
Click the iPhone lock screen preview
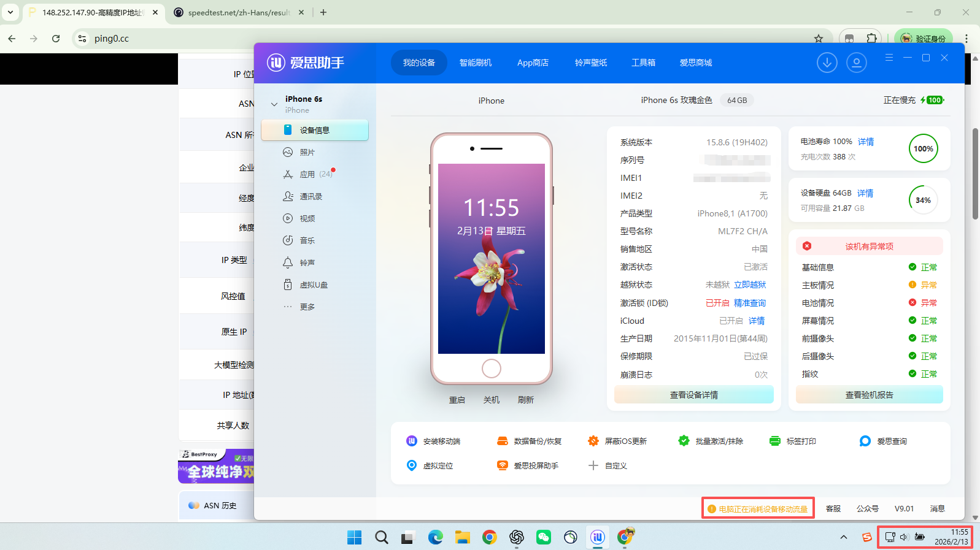491,258
